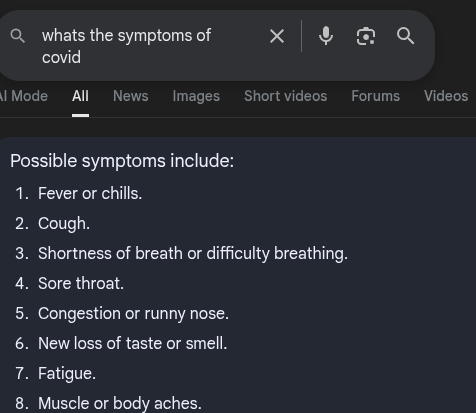Image resolution: width=476 pixels, height=413 pixels.
Task: Click 'Shortness of breath or difficulty breathing' item
Action: (x=193, y=253)
